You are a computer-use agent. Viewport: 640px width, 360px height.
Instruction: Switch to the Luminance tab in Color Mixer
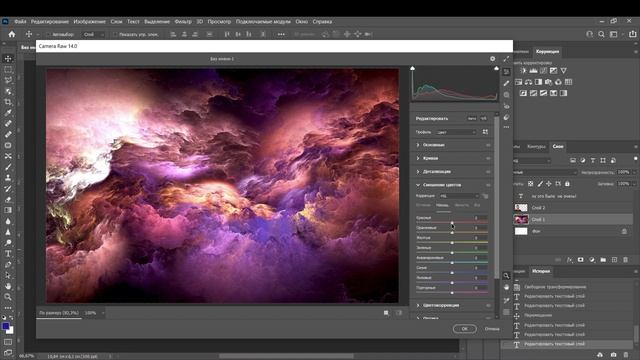[x=462, y=205]
